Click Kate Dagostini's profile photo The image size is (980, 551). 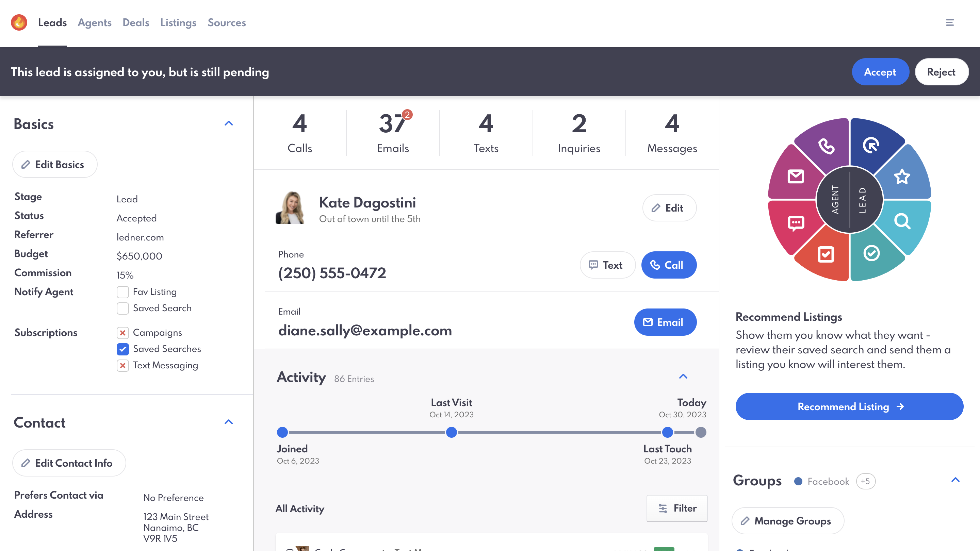[290, 208]
